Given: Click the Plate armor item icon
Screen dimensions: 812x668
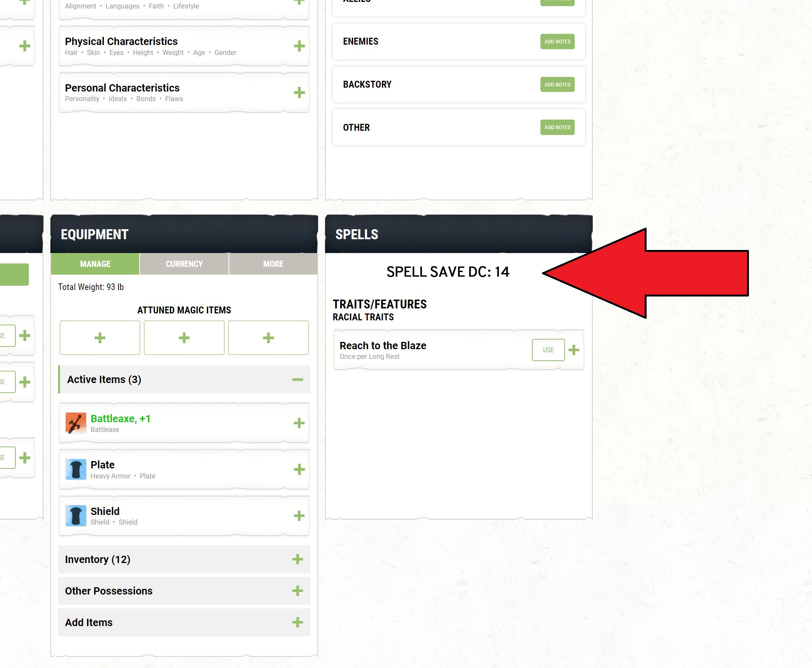Looking at the screenshot, I should coord(75,469).
